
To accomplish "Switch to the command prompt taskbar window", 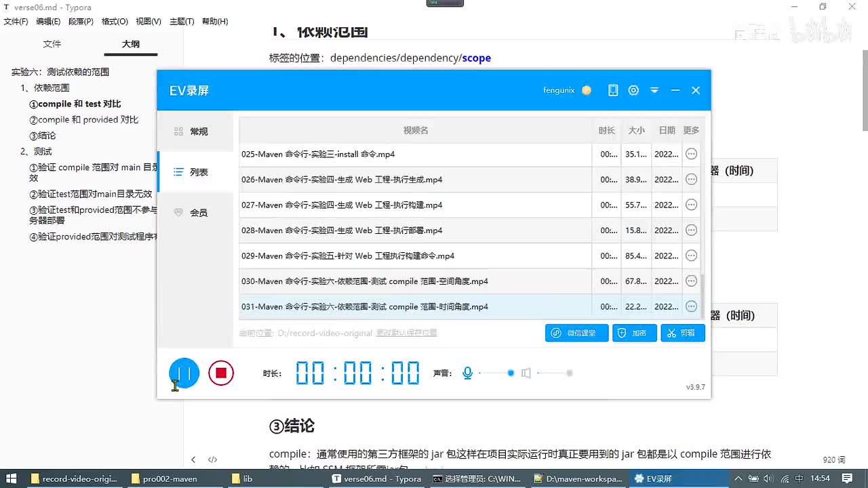I will coord(477,479).
